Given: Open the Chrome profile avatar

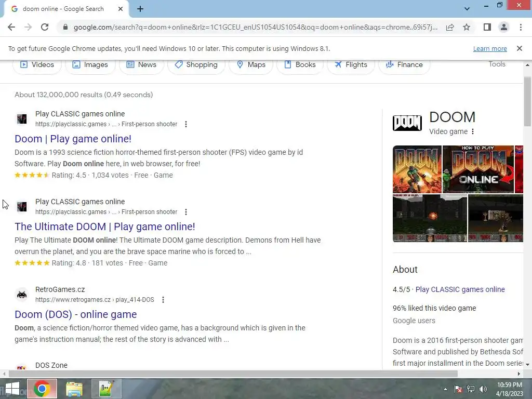Looking at the screenshot, I should [x=504, y=27].
